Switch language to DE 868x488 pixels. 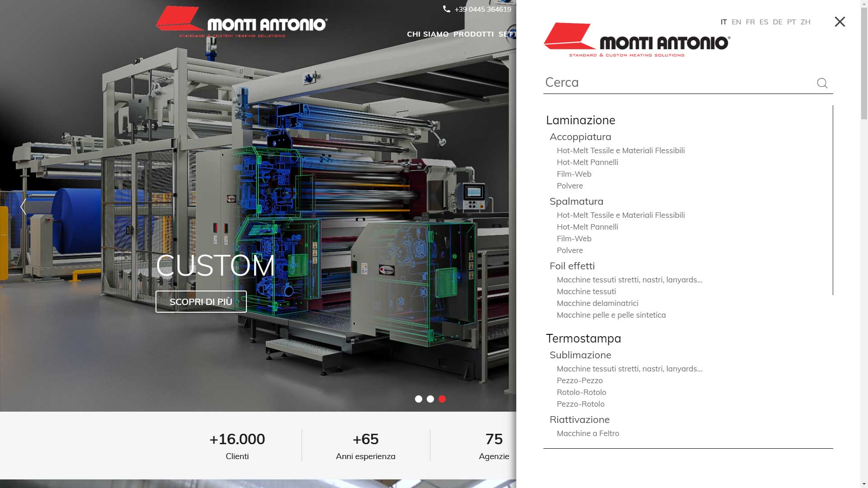coord(777,22)
